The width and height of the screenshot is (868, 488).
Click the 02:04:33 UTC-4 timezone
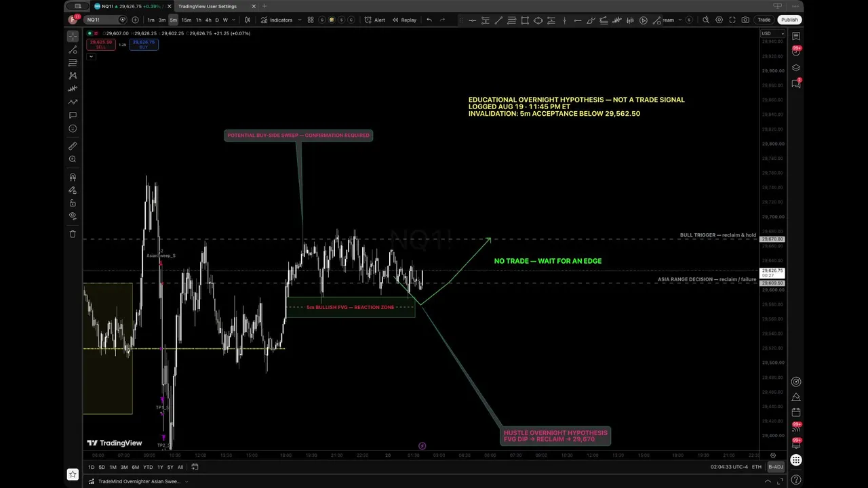[729, 467]
